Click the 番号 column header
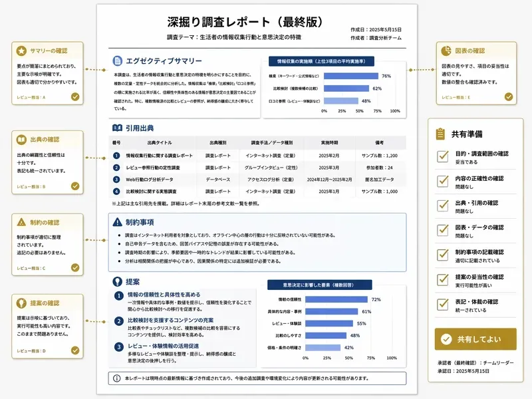This screenshot has height=399, width=532. 116,143
